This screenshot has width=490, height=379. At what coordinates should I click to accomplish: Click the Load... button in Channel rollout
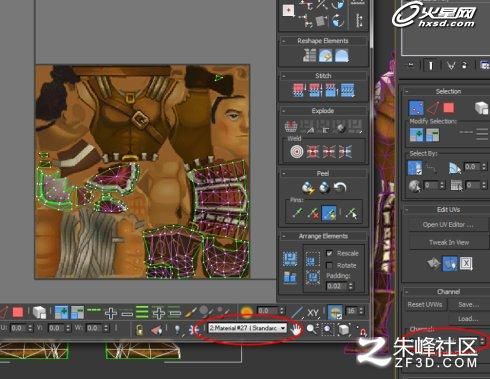(469, 319)
